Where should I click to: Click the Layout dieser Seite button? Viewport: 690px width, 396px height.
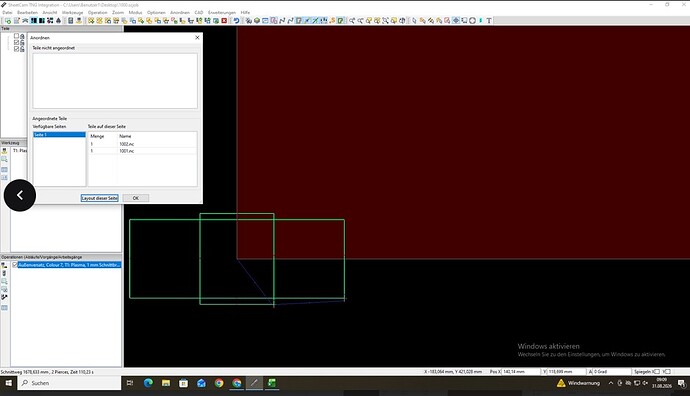pos(100,198)
